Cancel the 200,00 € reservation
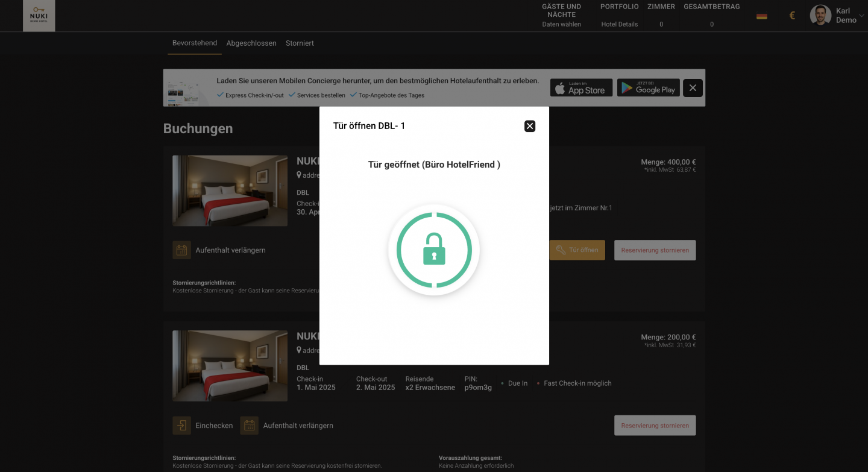This screenshot has width=868, height=472. 655,426
